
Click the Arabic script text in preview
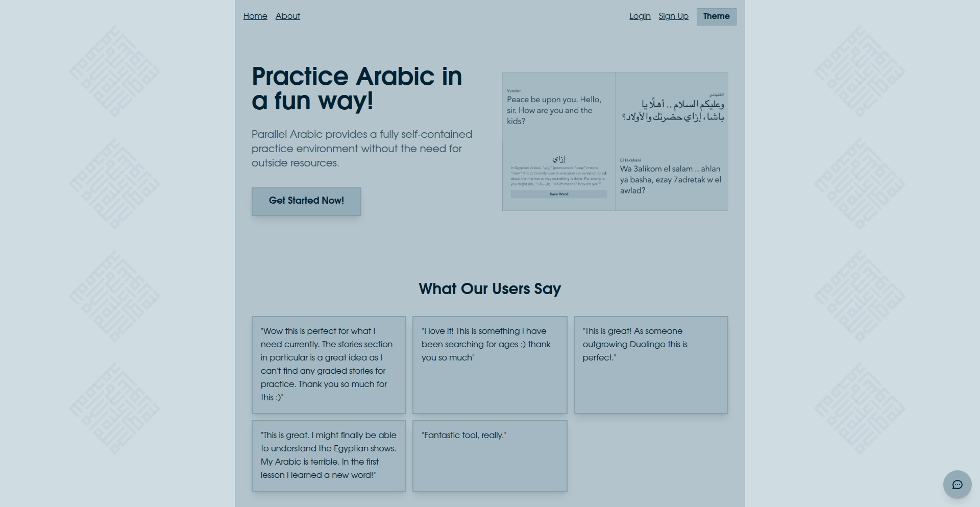click(x=673, y=111)
